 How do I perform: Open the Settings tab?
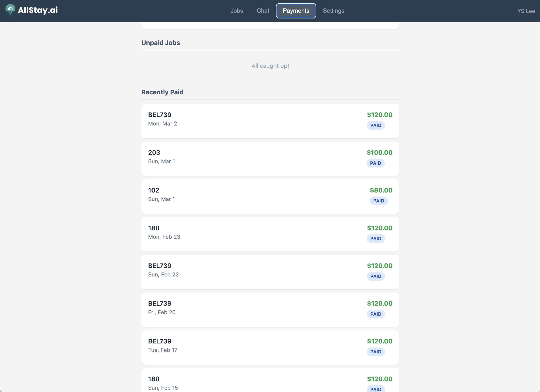pyautogui.click(x=333, y=11)
